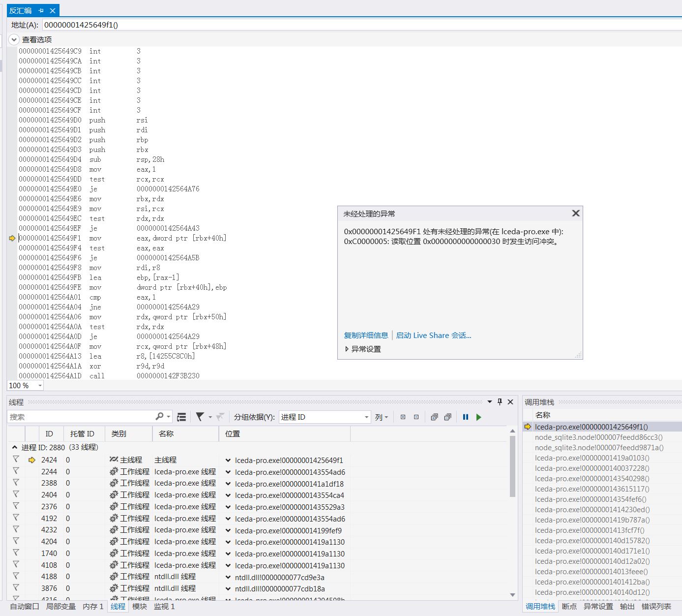Toggle flag for thread 2244
This screenshot has height=616, width=682.
point(16,471)
